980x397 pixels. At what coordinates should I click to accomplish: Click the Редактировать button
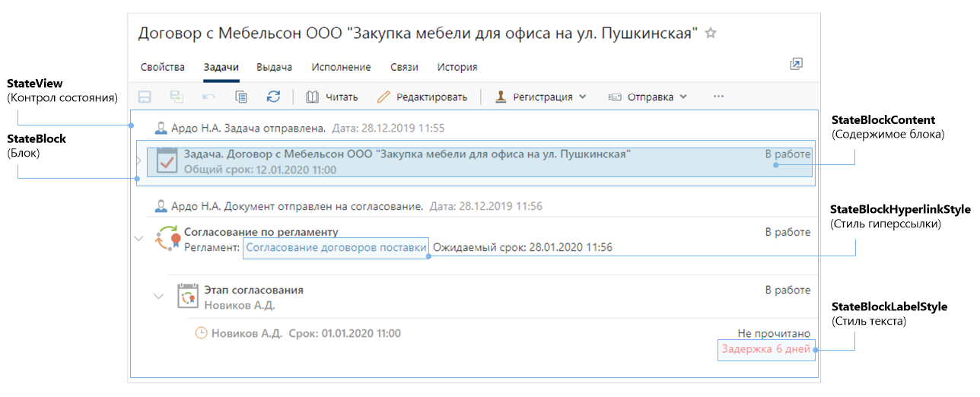click(x=423, y=97)
